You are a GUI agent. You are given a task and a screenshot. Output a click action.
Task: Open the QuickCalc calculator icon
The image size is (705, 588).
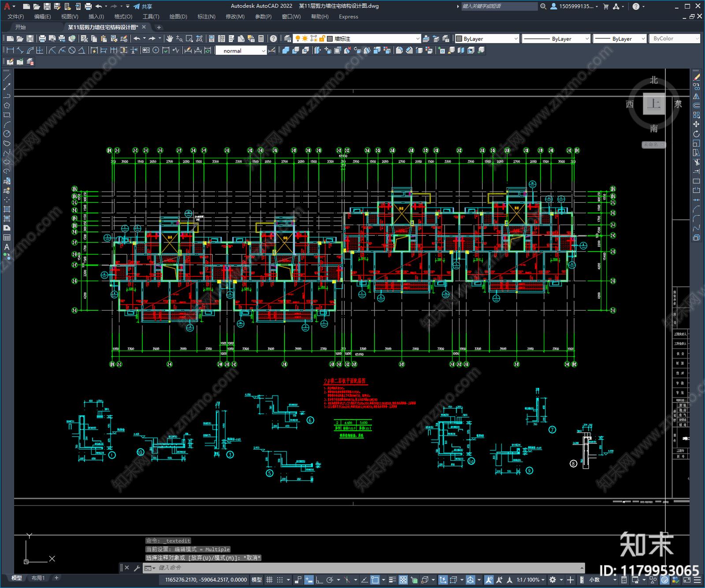tap(261, 39)
